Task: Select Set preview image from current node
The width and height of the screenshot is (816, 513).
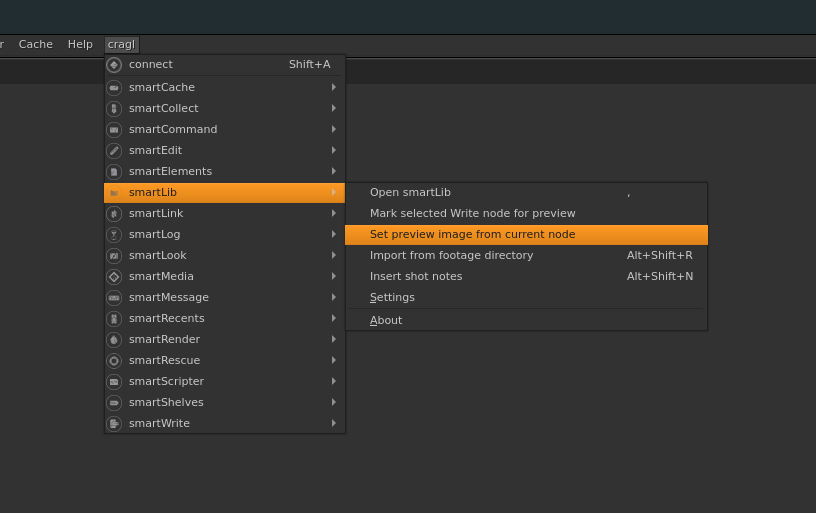Action: point(472,234)
